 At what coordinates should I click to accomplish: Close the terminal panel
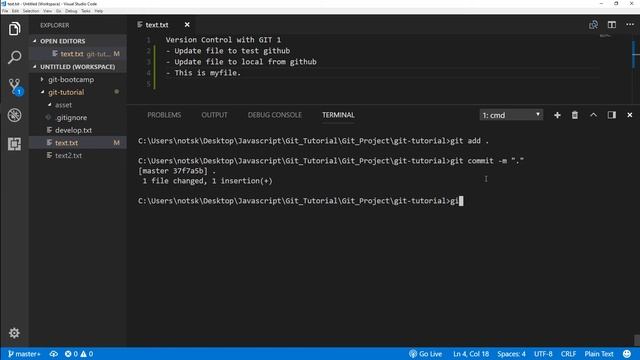coord(629,115)
